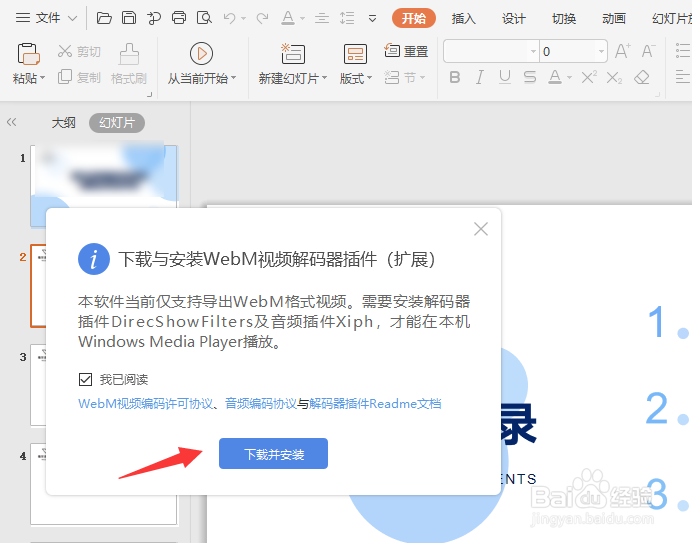Screen dimensions: 692x543
Task: Click the save icon in quick toolbar
Action: coord(129,18)
